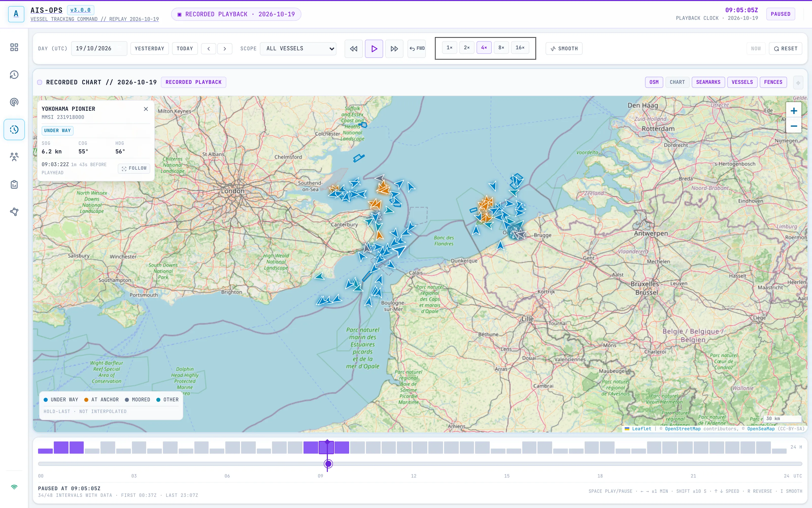812x508 pixels.
Task: Click the RESET button
Action: click(x=786, y=49)
